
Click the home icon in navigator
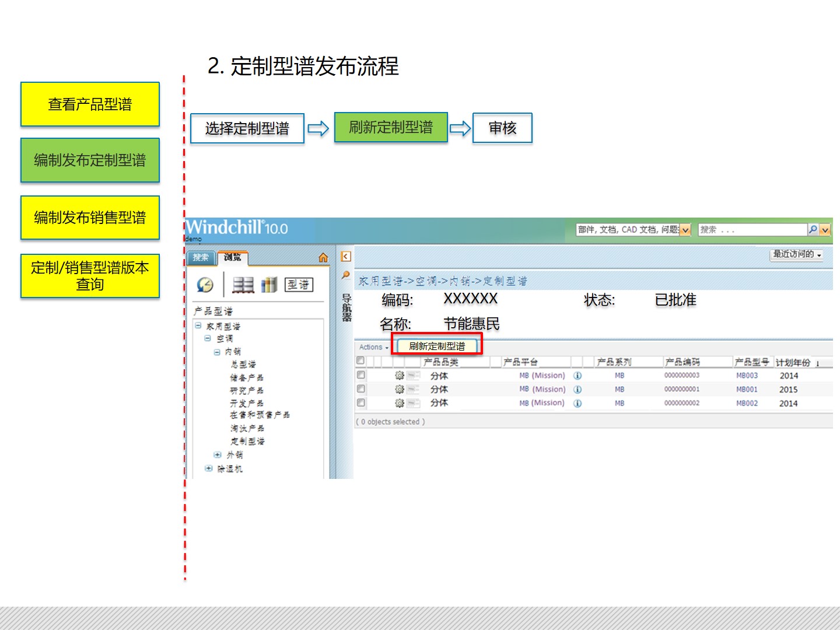(323, 258)
